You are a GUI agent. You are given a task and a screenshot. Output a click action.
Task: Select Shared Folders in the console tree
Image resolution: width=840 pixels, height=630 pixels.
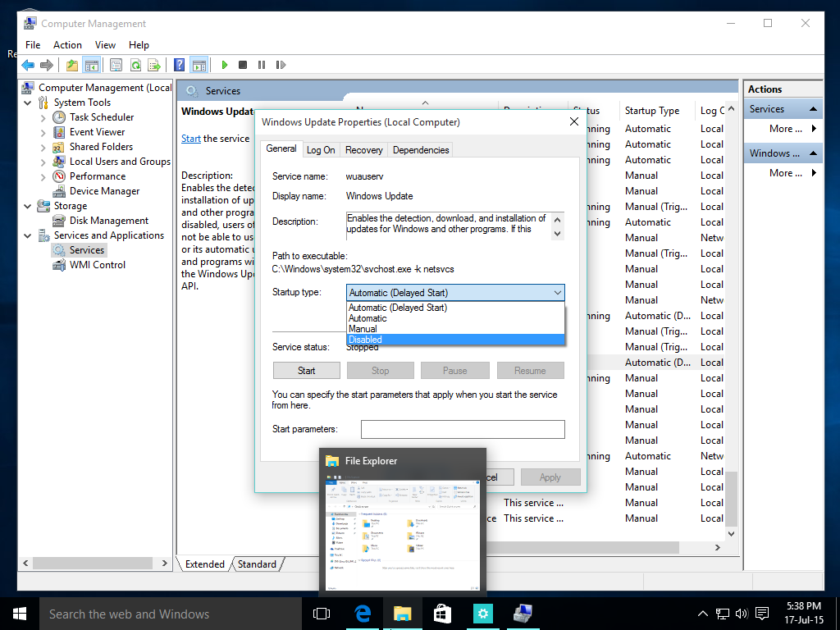click(x=101, y=147)
